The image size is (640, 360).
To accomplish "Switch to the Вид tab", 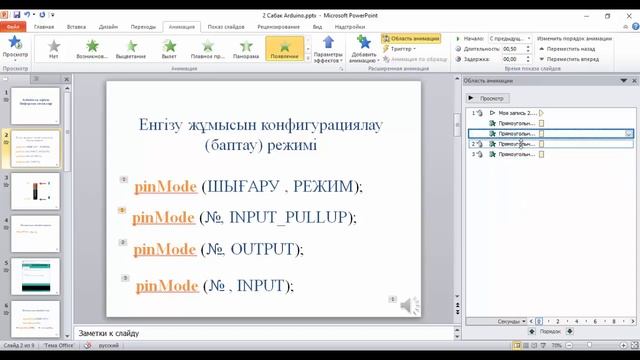I will pos(317,27).
